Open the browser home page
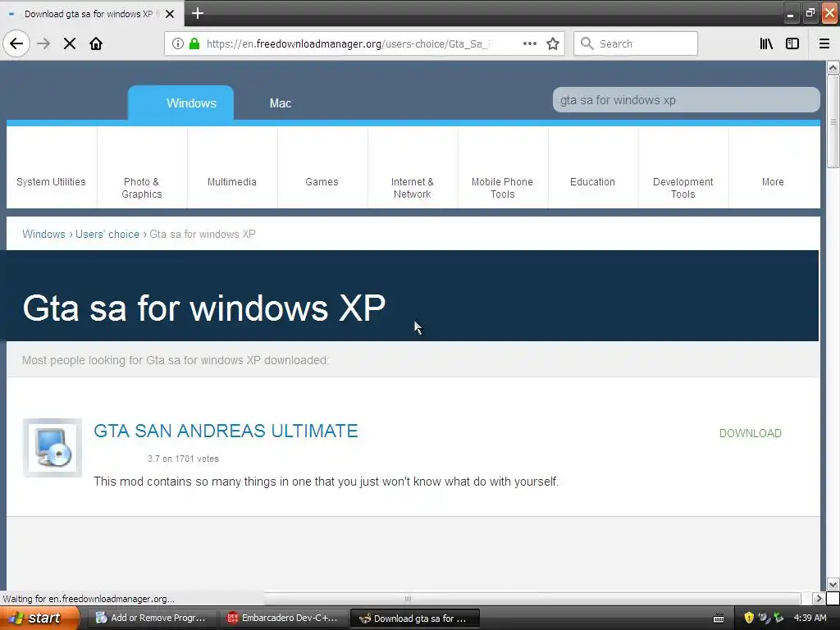The height and width of the screenshot is (630, 840). pos(96,43)
